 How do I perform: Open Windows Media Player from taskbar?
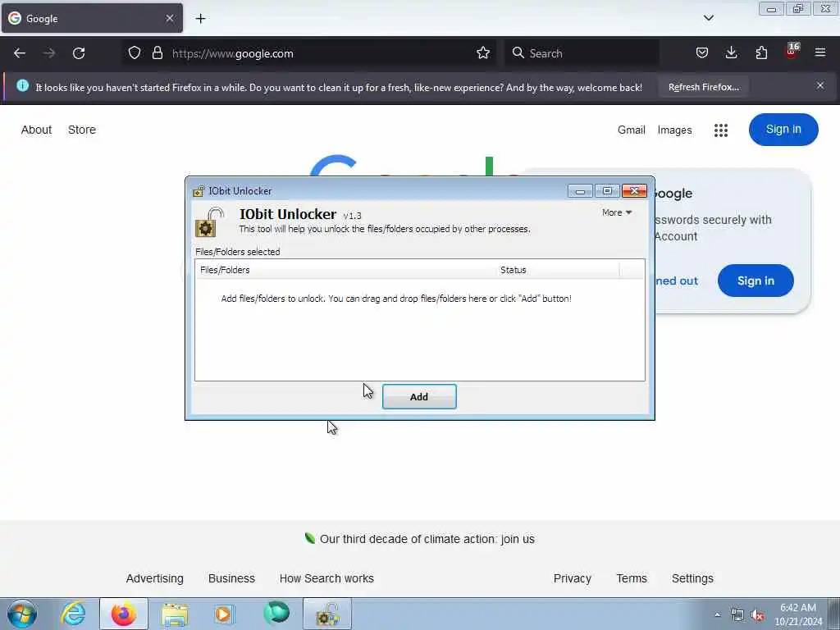pos(224,614)
